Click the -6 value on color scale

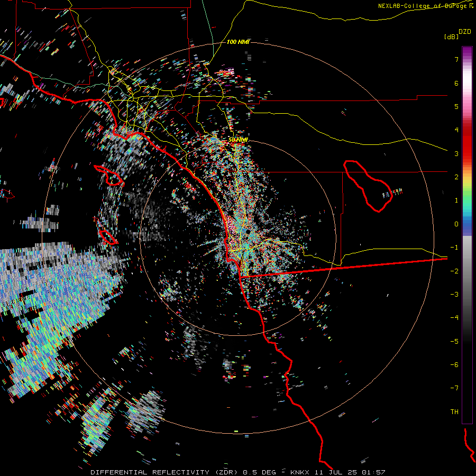point(454,365)
